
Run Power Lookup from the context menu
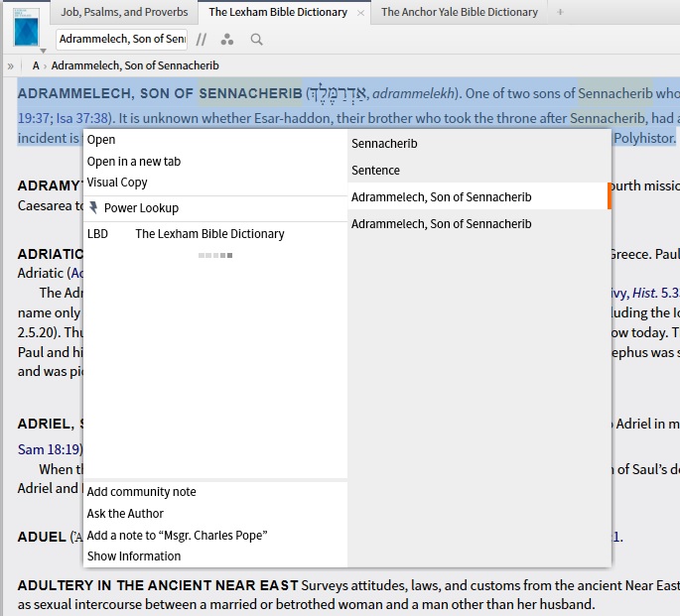(x=141, y=208)
